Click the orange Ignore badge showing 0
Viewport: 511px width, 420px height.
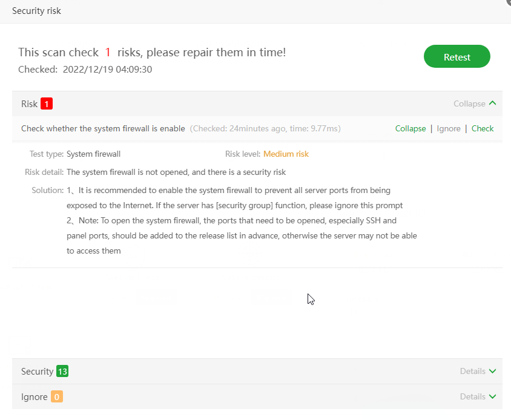[x=57, y=397]
